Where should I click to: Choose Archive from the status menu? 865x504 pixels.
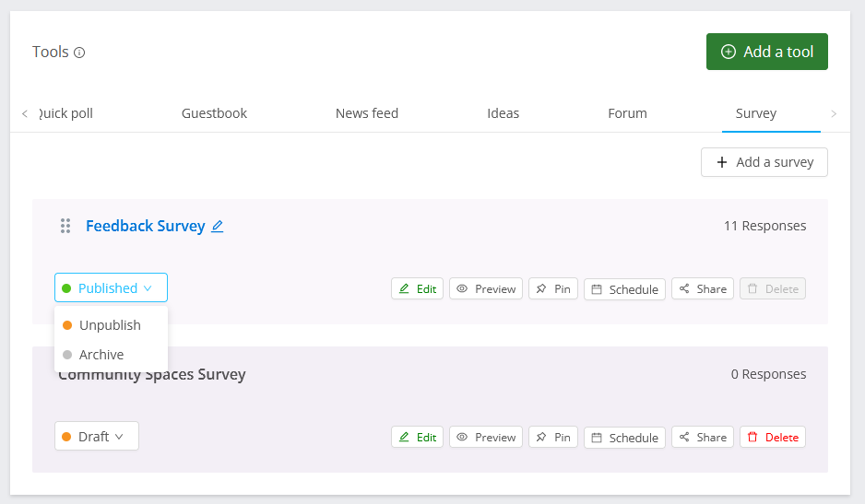click(x=111, y=355)
